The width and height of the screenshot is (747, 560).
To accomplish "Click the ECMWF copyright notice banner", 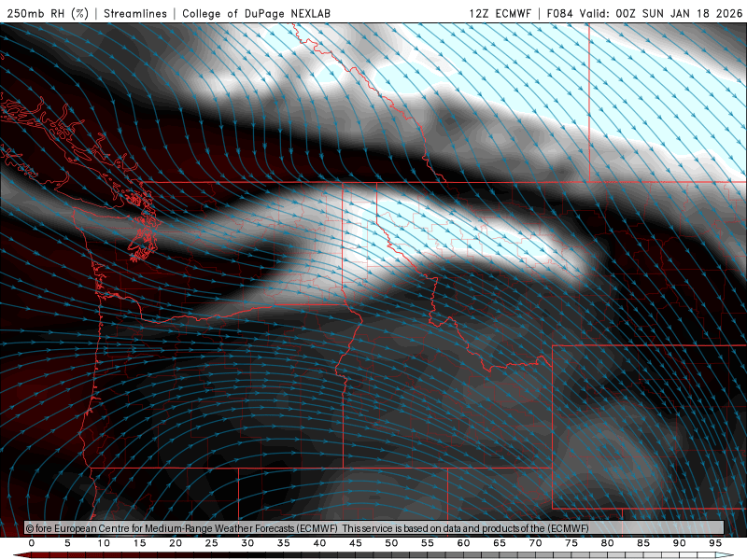I will 374,528.
